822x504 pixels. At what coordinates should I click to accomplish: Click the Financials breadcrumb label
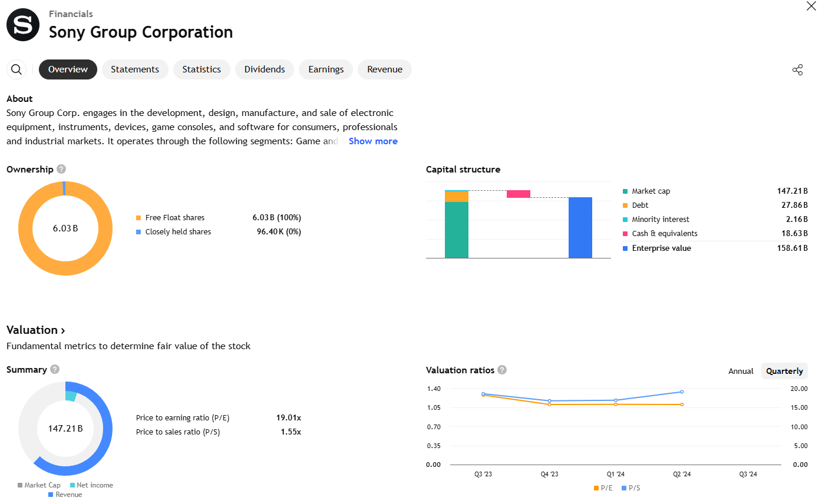71,14
